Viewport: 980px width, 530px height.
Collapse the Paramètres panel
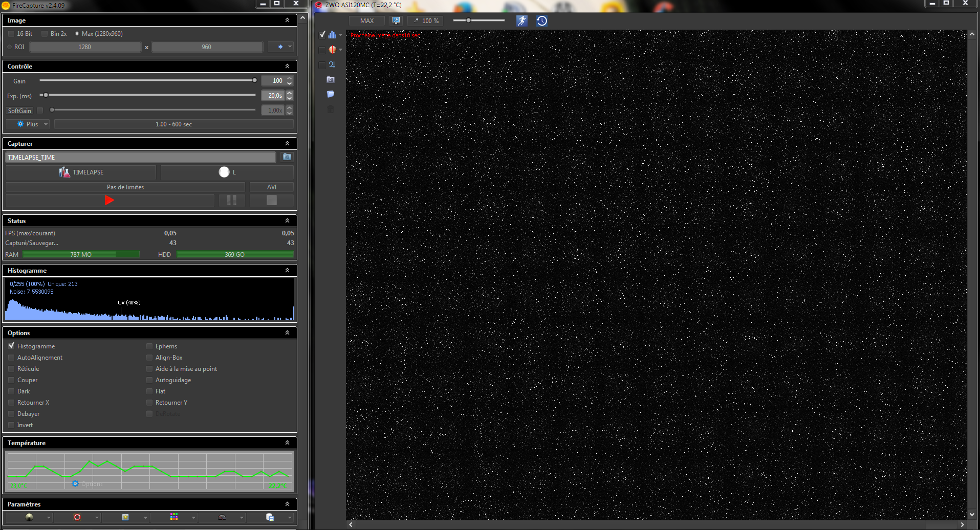click(287, 504)
